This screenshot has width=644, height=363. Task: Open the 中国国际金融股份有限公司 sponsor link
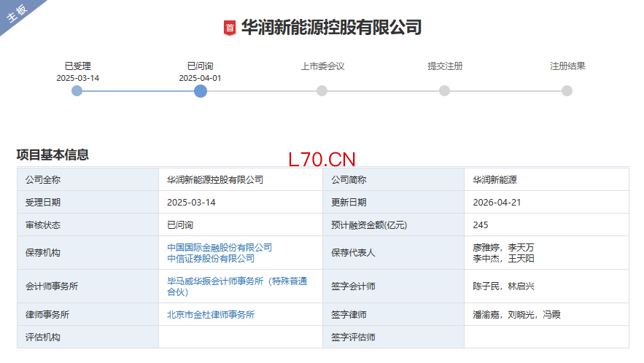click(219, 248)
